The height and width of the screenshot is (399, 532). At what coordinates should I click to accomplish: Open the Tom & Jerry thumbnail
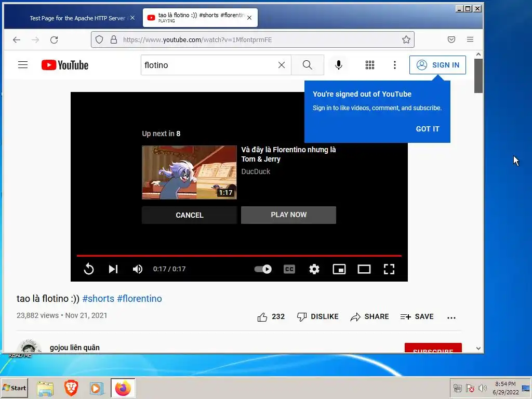[189, 172]
